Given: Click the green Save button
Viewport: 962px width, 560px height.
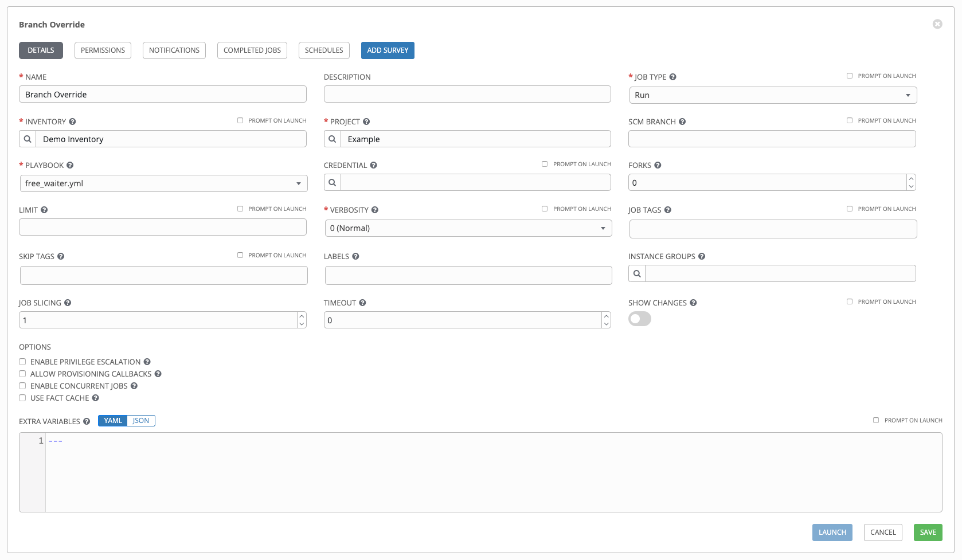Looking at the screenshot, I should (928, 532).
